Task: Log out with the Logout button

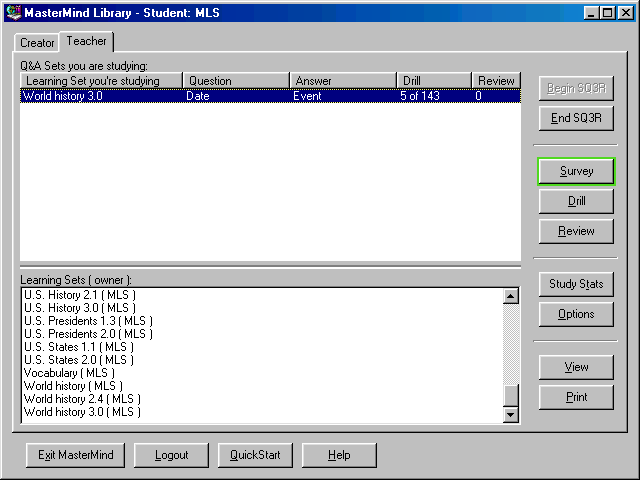Action: [x=171, y=455]
